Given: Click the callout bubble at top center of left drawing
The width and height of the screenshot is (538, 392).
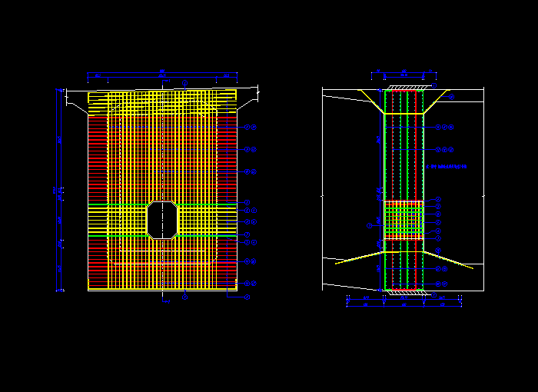Looking at the screenshot, I should (184, 83).
